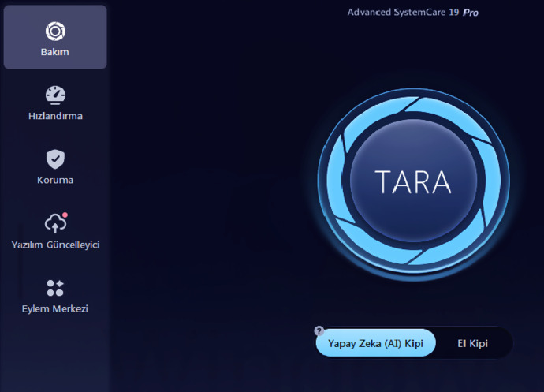Open Yazılım Güncelleyici cloud upload icon
Image resolution: width=544 pixels, height=392 pixels.
pyautogui.click(x=55, y=223)
